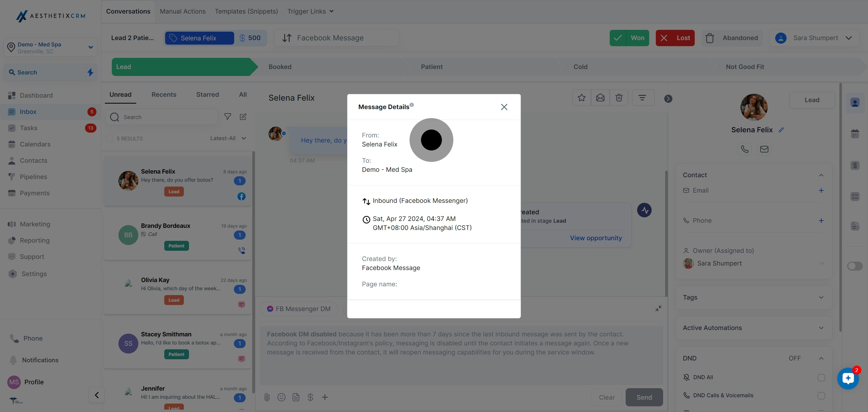The width and height of the screenshot is (868, 412).
Task: Select the Booked pipeline stage
Action: pos(280,67)
